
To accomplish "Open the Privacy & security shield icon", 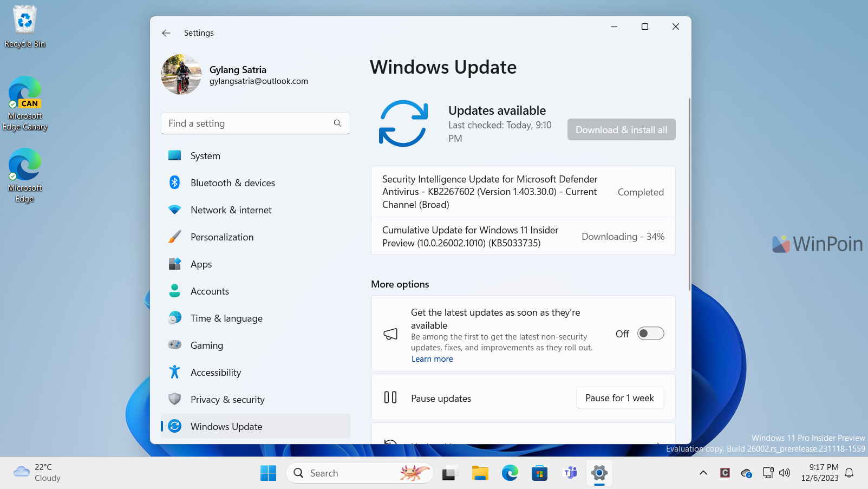I will tap(174, 399).
